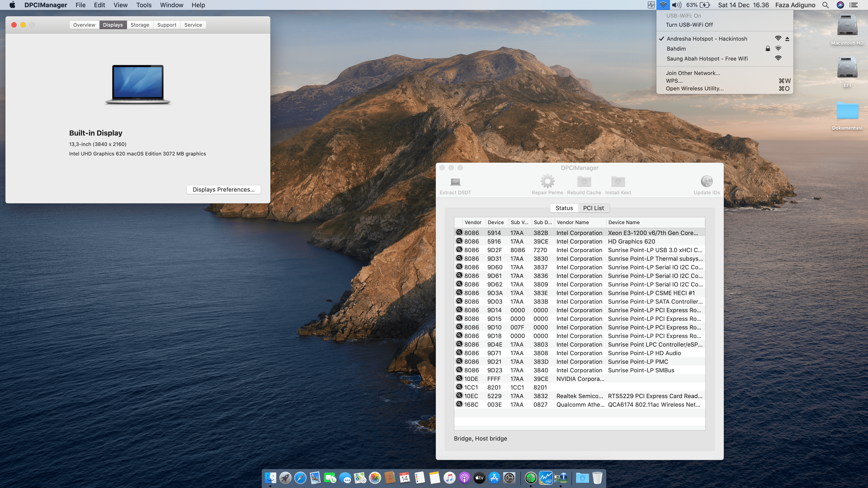Select Saung Abah Hotspot - Free Wifi
Screen dimensions: 868x488
click(x=707, y=59)
